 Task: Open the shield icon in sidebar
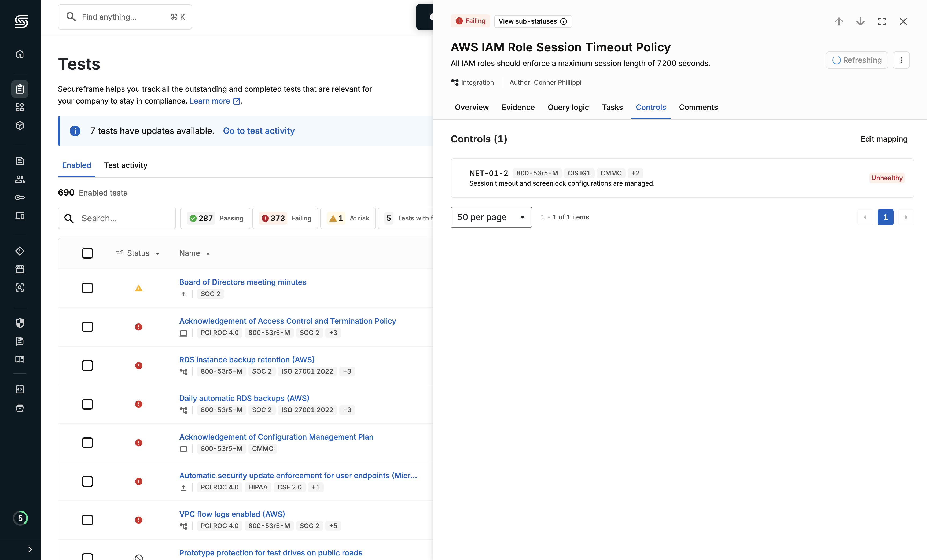pyautogui.click(x=20, y=323)
